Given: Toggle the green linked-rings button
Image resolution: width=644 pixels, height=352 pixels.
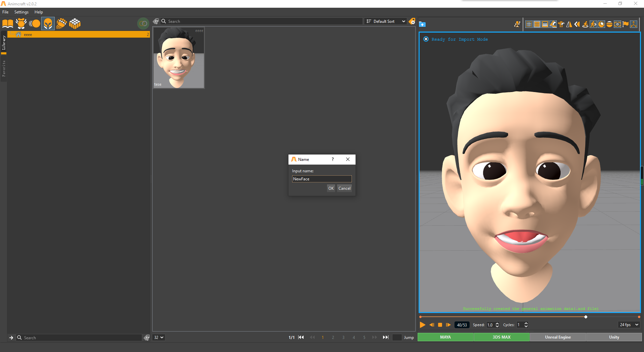Looking at the screenshot, I should (x=143, y=24).
